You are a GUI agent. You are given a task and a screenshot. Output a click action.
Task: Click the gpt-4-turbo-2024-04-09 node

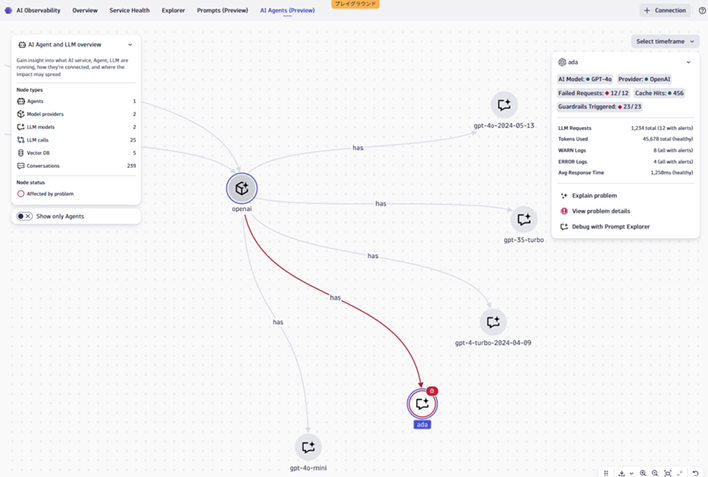point(492,321)
